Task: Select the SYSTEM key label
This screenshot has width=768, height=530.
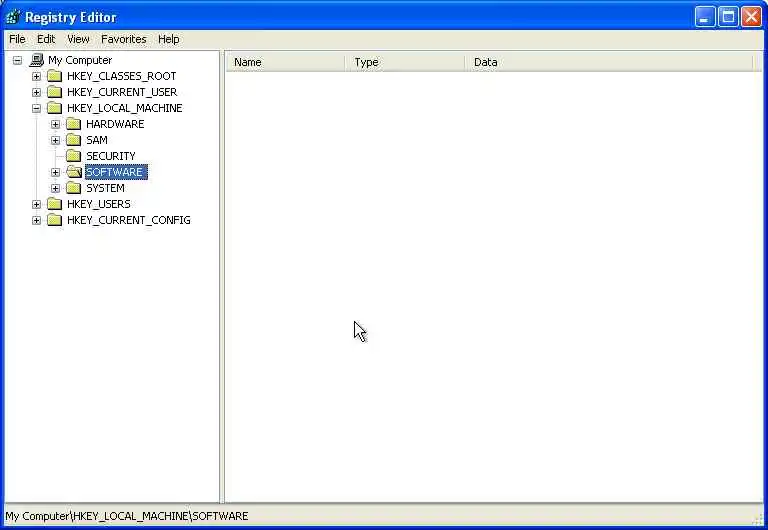Action: [x=105, y=188]
